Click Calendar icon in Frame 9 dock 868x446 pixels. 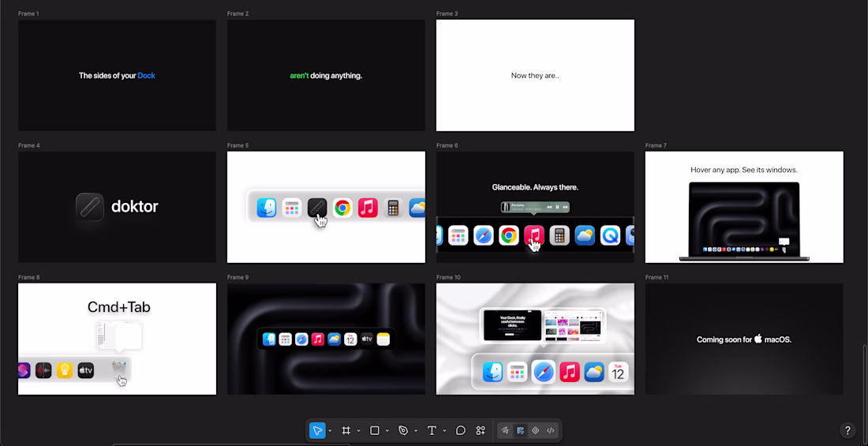point(350,339)
